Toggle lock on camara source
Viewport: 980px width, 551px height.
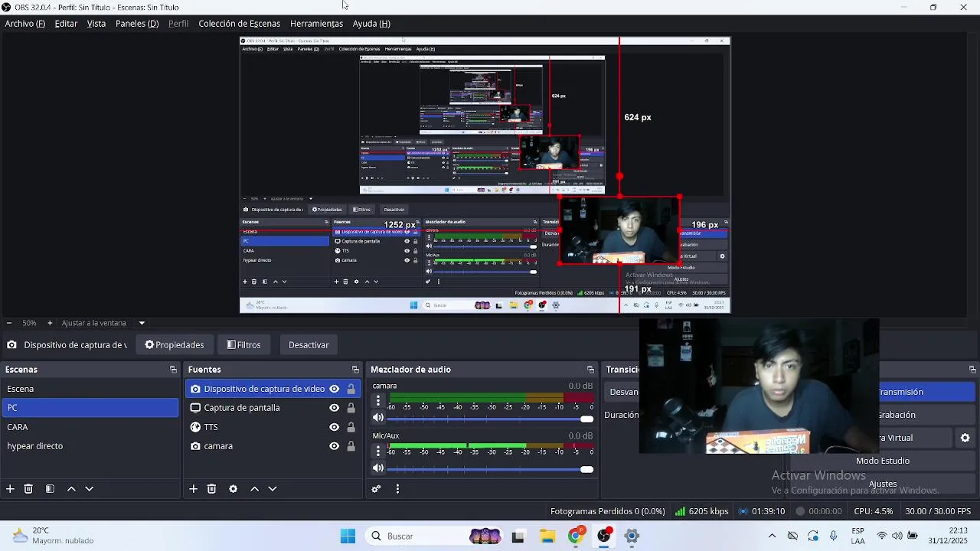point(351,446)
